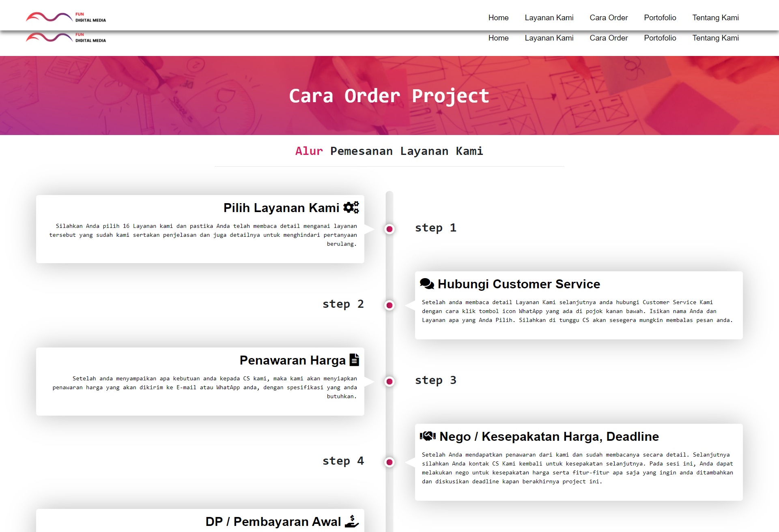Select the step 4 timeline dot
Screen dimensions: 779x532
tap(389, 462)
